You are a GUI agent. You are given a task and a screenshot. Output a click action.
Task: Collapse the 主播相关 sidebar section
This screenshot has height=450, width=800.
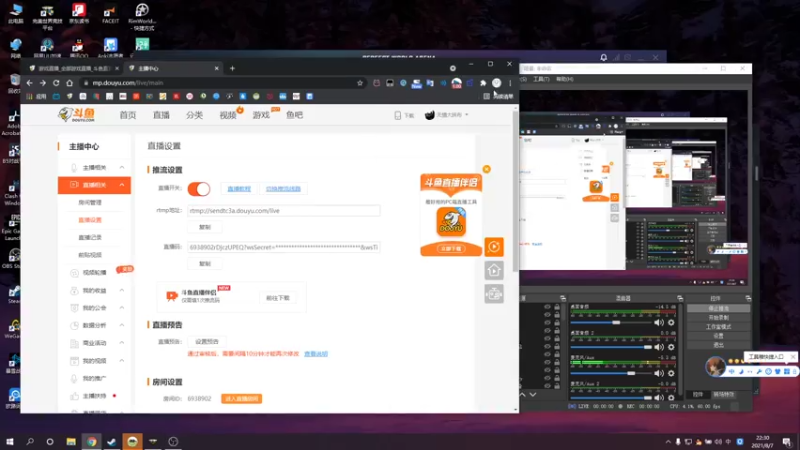(121, 167)
